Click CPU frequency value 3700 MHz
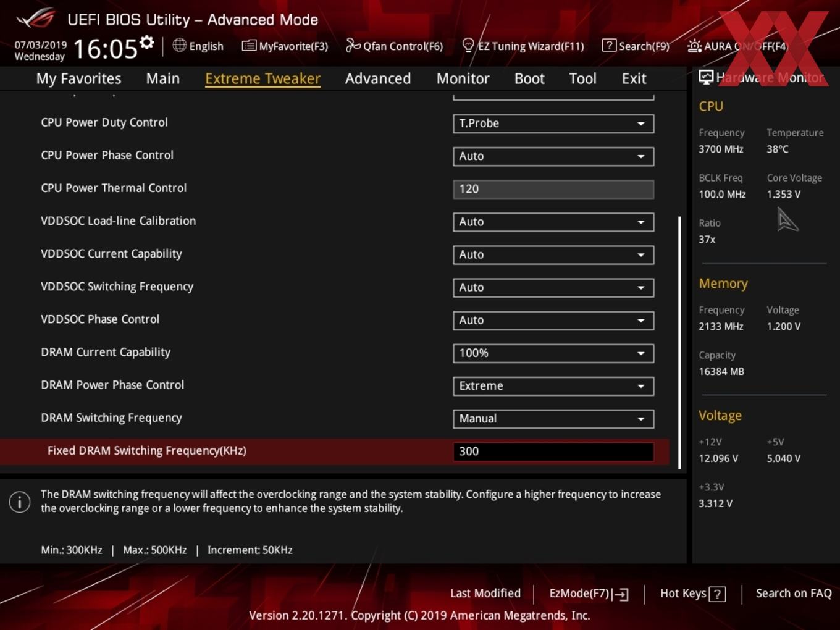Screen dimensions: 840x630 [721, 149]
